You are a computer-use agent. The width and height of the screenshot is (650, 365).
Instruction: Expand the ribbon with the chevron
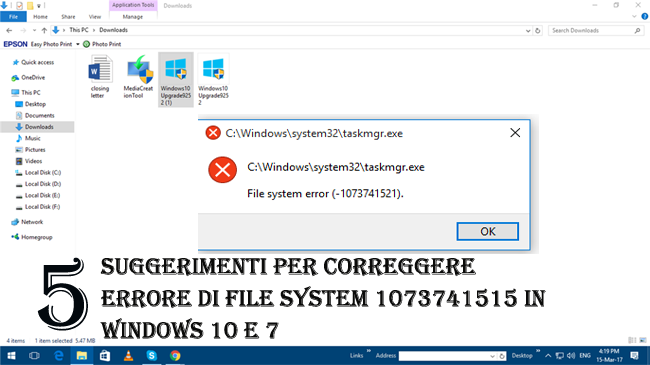click(x=634, y=17)
